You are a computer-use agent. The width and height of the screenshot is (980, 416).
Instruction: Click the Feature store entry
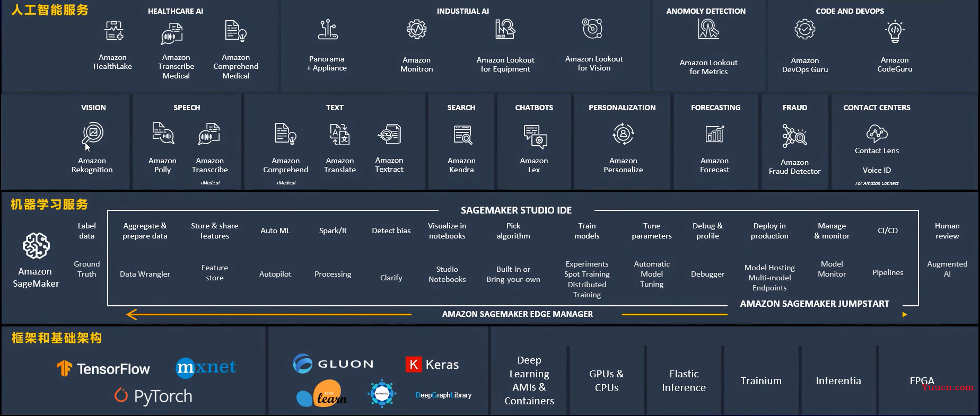tap(215, 273)
